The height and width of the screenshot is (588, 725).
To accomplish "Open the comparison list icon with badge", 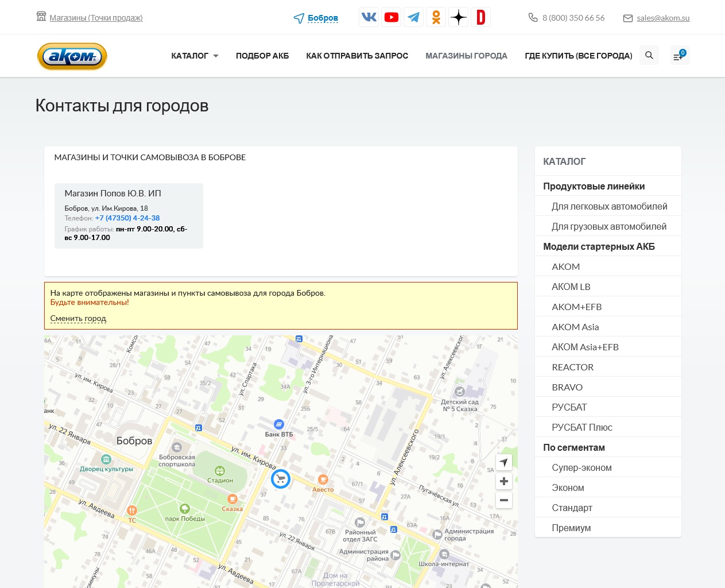I will click(680, 55).
